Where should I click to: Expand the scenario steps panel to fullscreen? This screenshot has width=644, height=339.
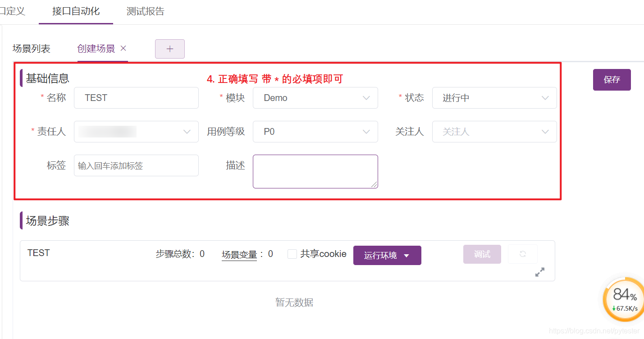539,272
